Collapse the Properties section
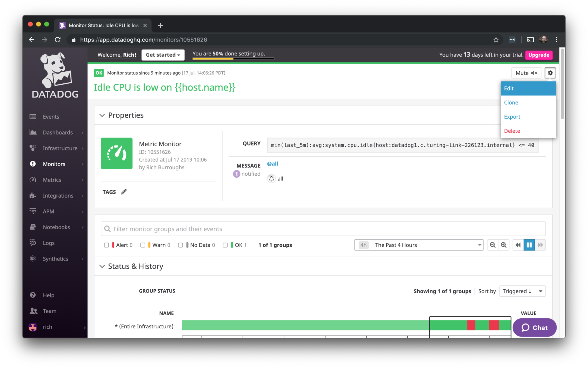This screenshot has height=368, width=588. tap(102, 115)
